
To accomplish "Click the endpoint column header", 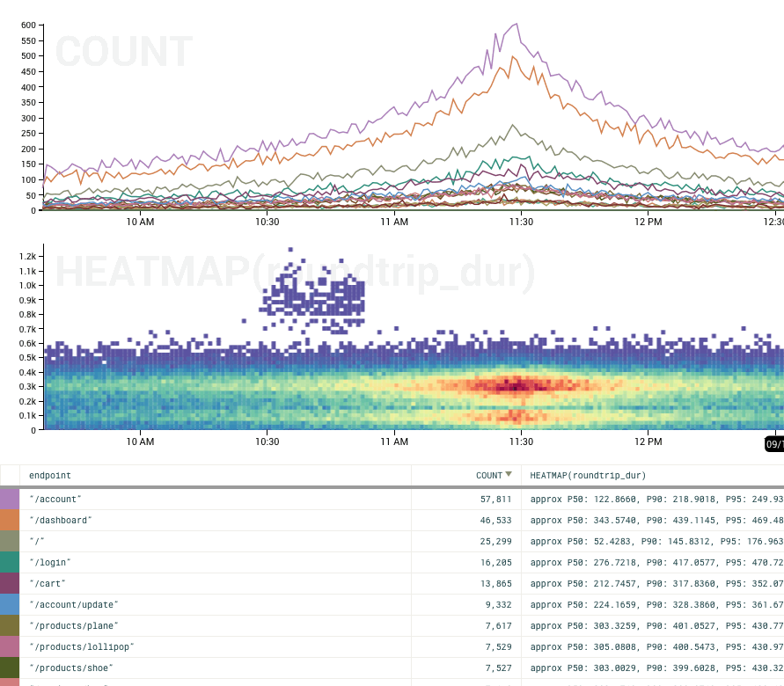I will (49, 475).
